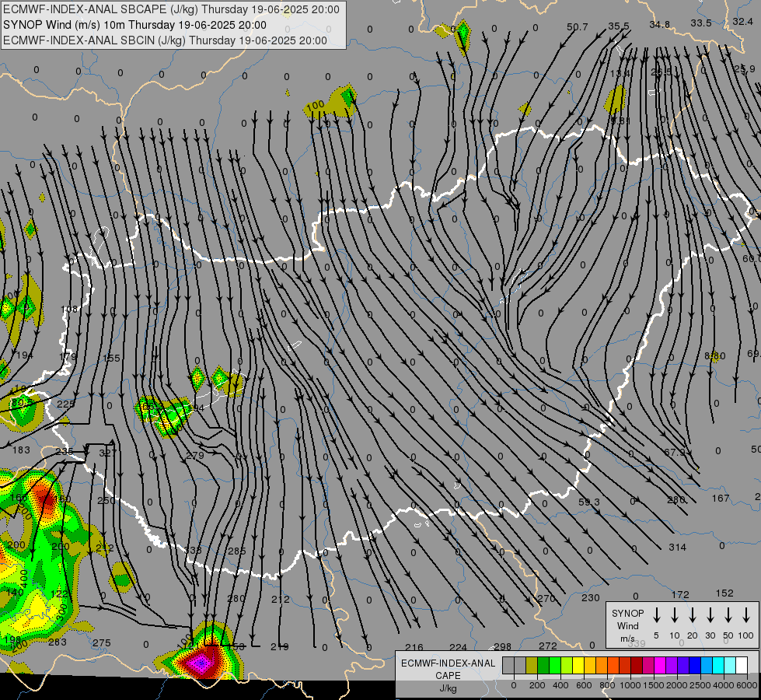Click the map value 327
Screen dimensions: 761x700
click(x=107, y=453)
